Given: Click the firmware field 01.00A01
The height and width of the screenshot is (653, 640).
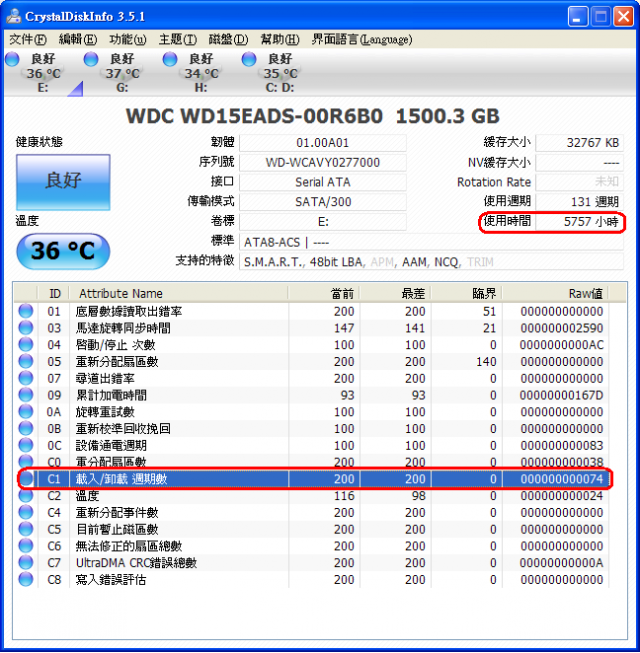Looking at the screenshot, I should [323, 143].
